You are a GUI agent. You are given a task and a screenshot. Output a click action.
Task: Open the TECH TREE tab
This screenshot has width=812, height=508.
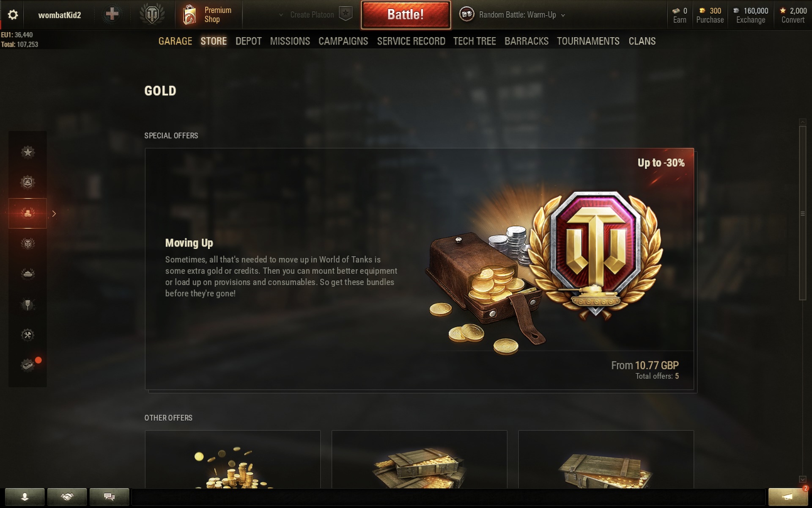(475, 41)
